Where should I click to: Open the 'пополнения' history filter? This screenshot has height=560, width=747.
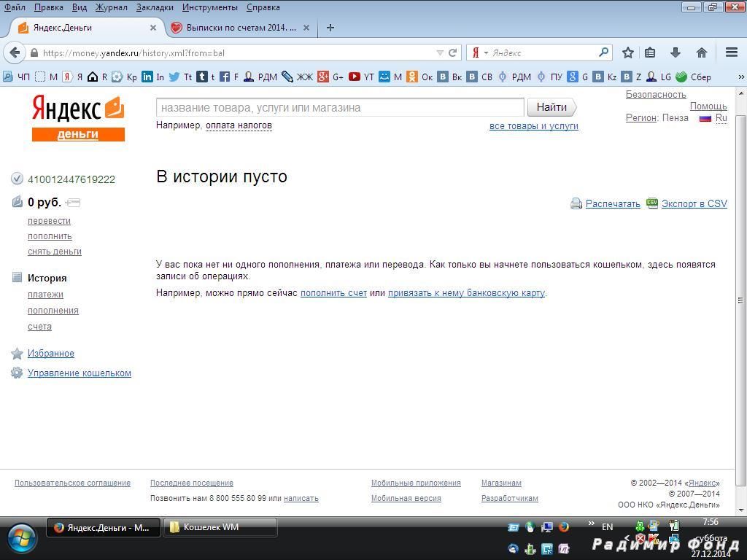(53, 311)
